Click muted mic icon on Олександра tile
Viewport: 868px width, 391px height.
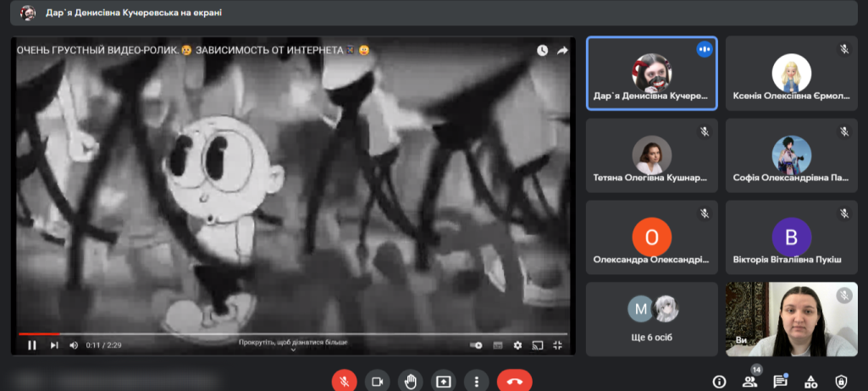tap(705, 213)
